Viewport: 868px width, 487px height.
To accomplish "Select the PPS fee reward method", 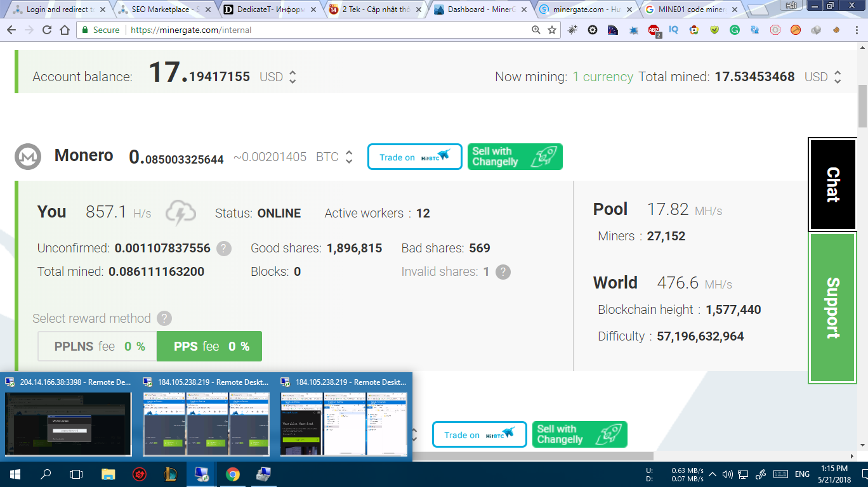I will point(209,346).
